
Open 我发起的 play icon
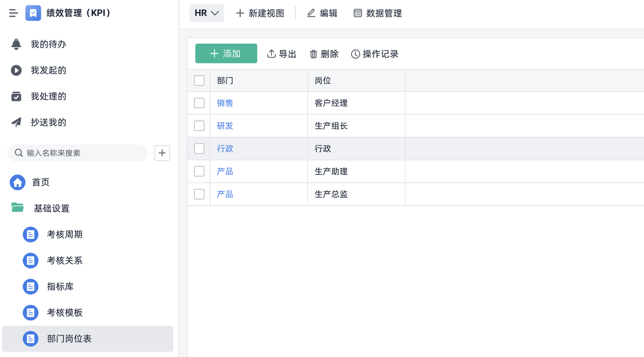coord(17,70)
